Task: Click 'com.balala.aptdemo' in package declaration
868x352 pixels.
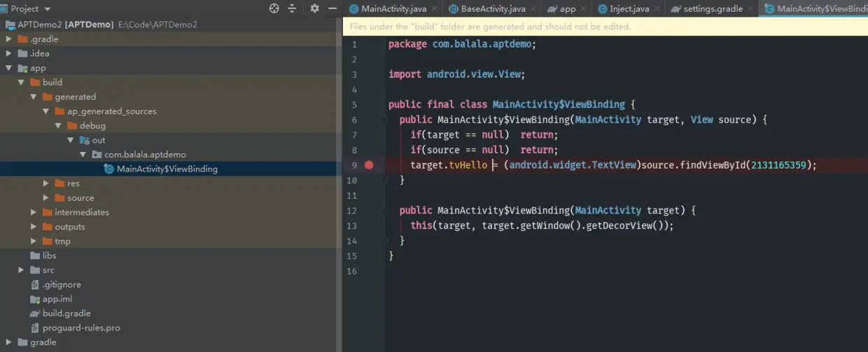Action: [482, 44]
